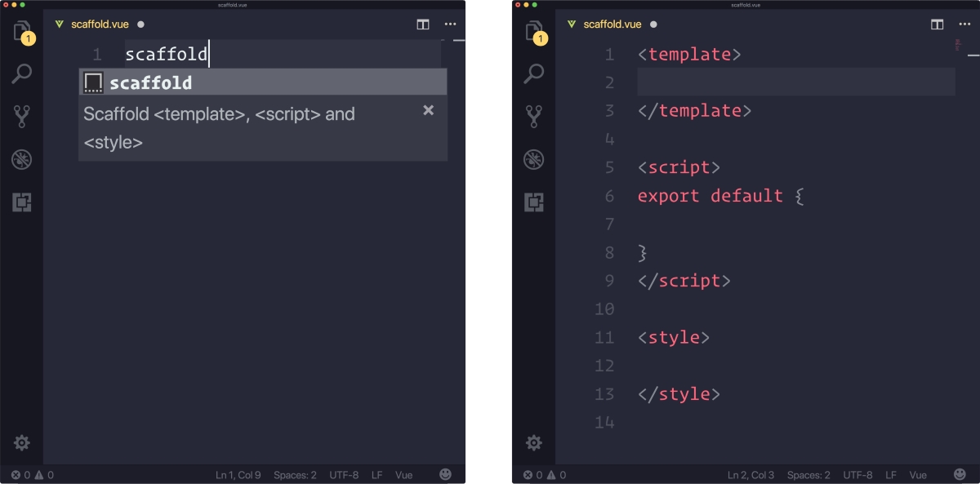
Task: Click the closing </template> tag
Action: point(695,111)
